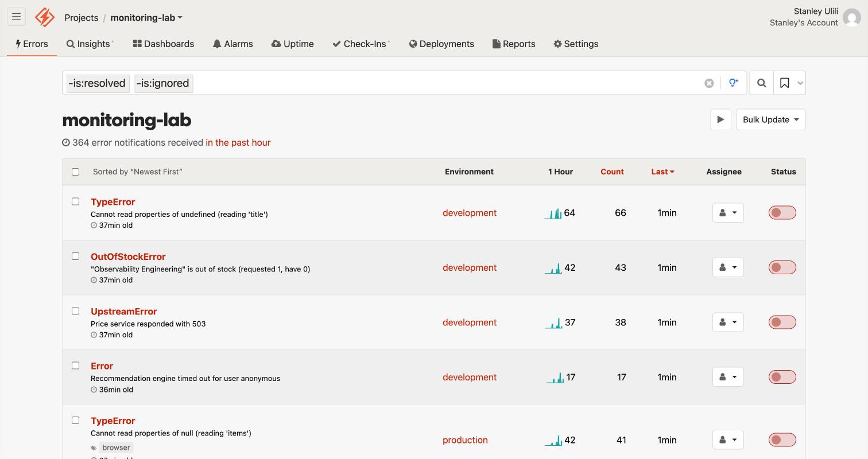
Task: Open assignee dropdown for TypeError reading 'title'
Action: tap(728, 213)
